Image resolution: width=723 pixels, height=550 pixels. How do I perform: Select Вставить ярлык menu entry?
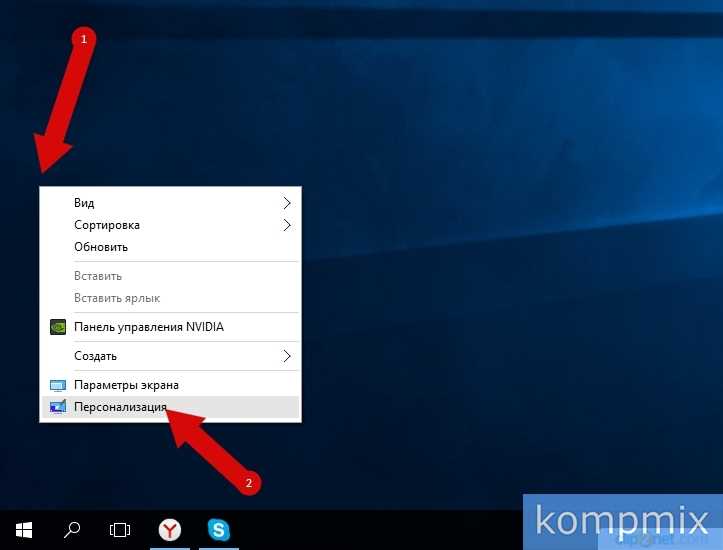171,298
